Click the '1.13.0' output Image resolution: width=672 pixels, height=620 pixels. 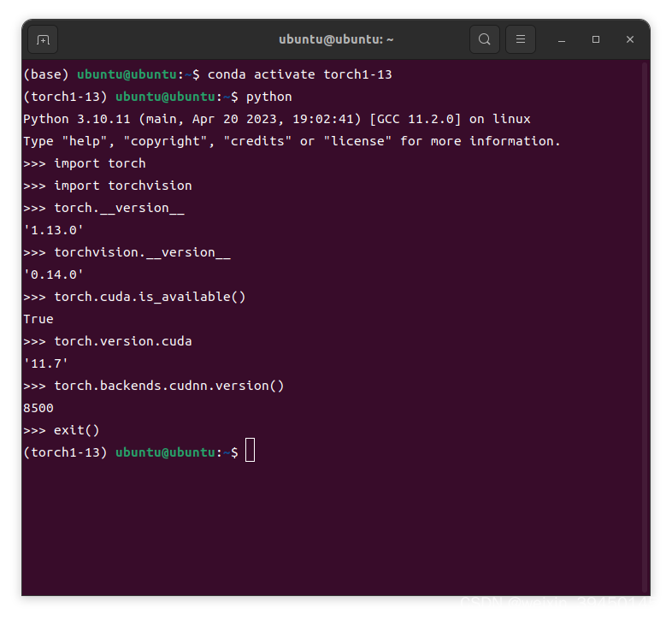(x=53, y=230)
